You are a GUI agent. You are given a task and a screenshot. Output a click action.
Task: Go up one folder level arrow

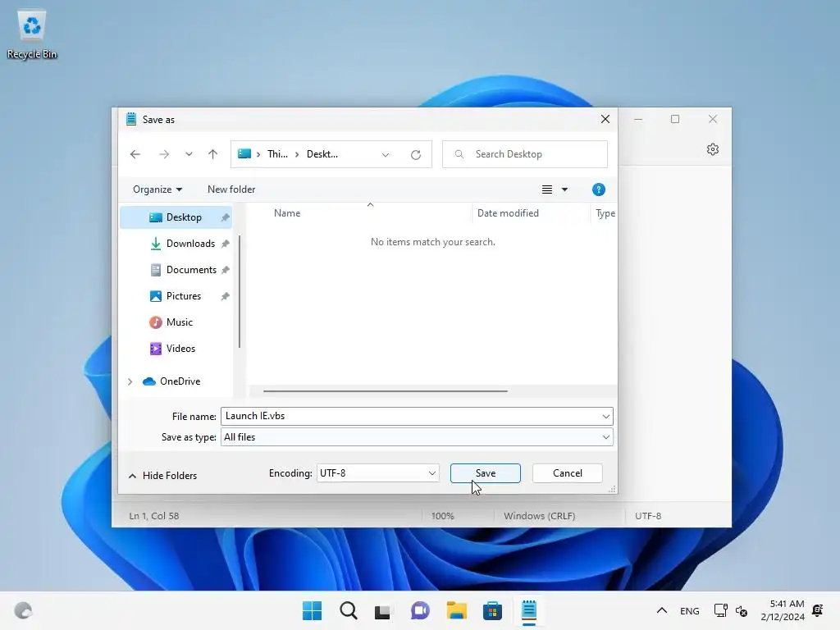click(x=212, y=154)
